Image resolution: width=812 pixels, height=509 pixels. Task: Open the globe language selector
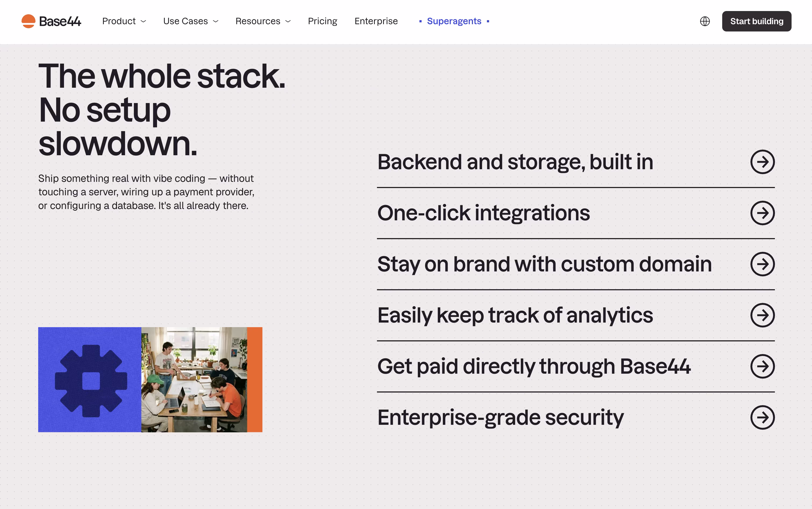click(x=705, y=21)
